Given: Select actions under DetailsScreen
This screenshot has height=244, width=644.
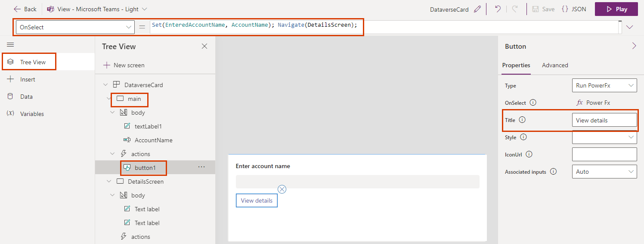Looking at the screenshot, I should (140, 237).
